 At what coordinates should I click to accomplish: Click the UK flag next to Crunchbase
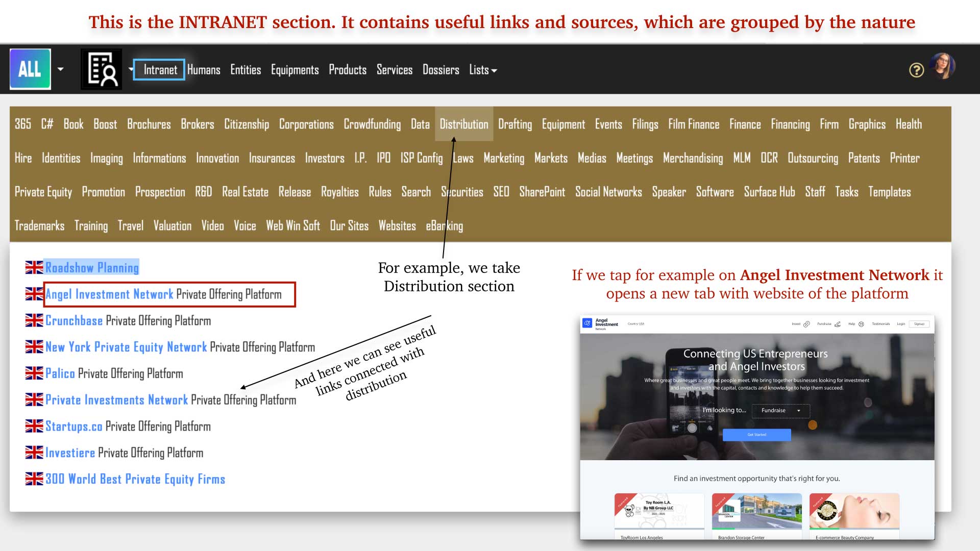34,320
